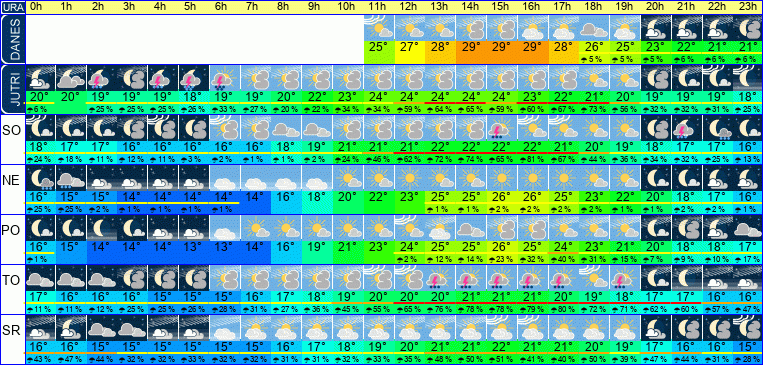The image size is (763, 365).
Task: Open the JUTRI day tab
Action: (12, 89)
